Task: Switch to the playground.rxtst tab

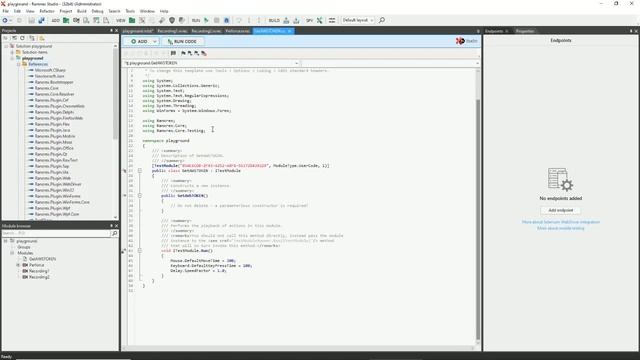Action: (x=138, y=31)
